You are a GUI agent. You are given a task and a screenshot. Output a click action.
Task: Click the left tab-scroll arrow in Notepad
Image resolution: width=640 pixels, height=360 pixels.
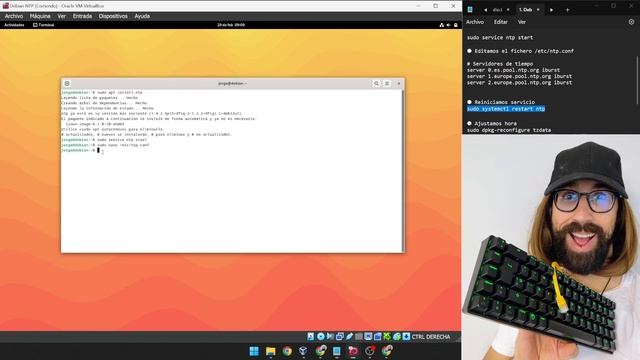(x=485, y=10)
